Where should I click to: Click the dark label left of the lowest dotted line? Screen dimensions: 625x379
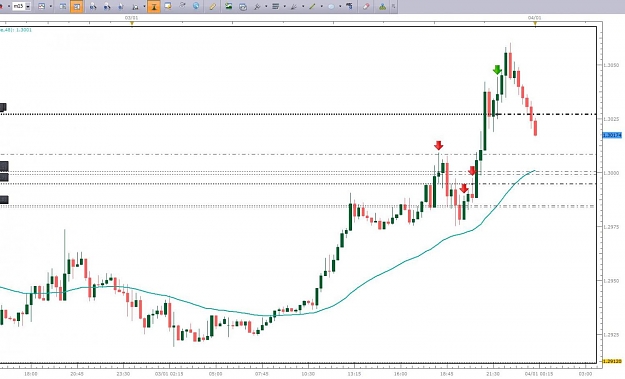tap(4, 200)
